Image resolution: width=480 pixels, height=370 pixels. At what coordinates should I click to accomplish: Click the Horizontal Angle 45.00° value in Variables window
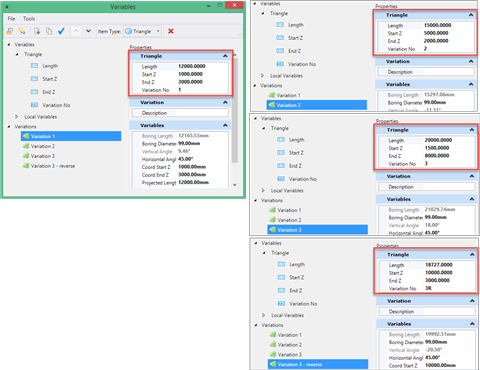(186, 159)
